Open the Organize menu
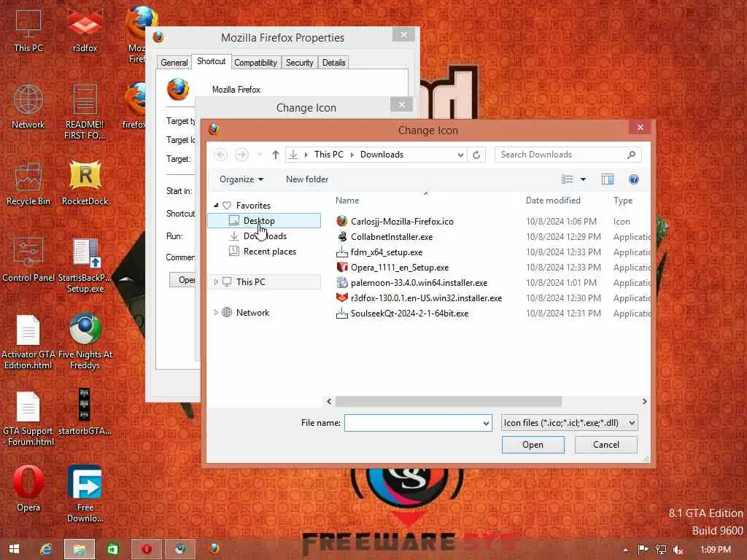This screenshot has height=560, width=747. tap(241, 179)
